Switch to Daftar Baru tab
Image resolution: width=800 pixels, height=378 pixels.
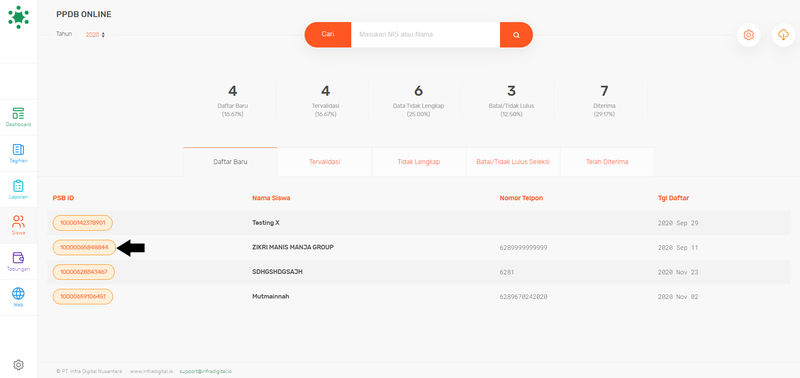pyautogui.click(x=230, y=162)
